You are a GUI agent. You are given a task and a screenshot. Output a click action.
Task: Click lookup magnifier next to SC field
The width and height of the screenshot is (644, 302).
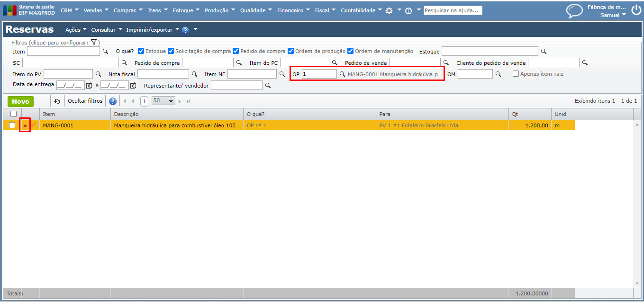point(125,62)
